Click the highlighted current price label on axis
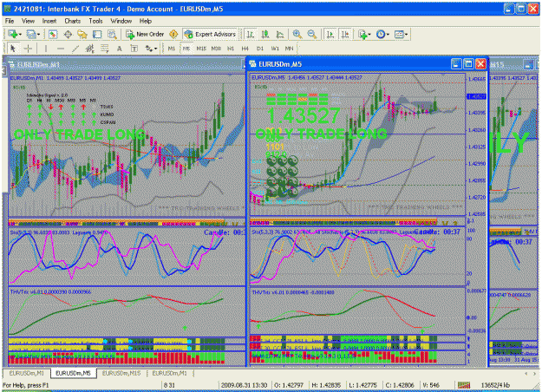542x392 pixels. [476, 96]
